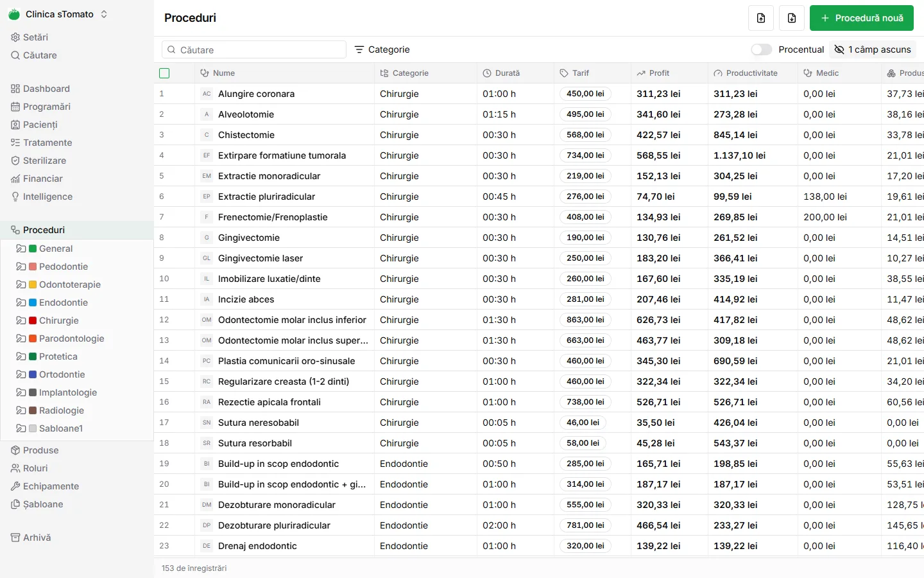Click the IL avatar for Imobilizare luxatie/dinte
The height and width of the screenshot is (578, 924).
pos(207,279)
